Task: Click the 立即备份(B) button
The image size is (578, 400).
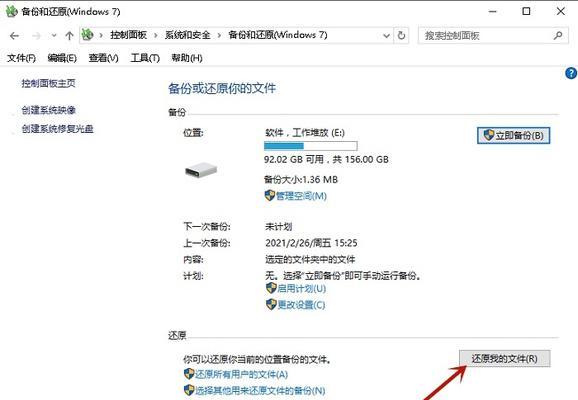Action: (x=513, y=135)
